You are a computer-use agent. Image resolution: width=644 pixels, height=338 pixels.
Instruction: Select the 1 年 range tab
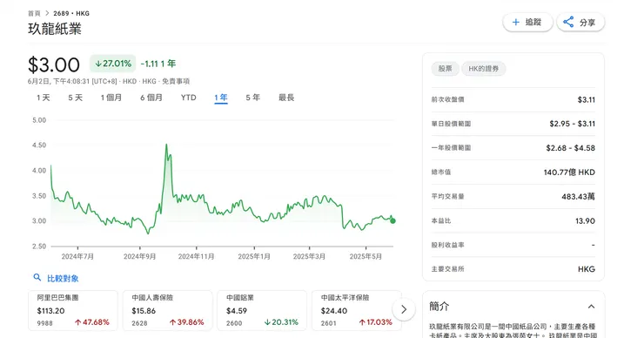click(x=221, y=98)
